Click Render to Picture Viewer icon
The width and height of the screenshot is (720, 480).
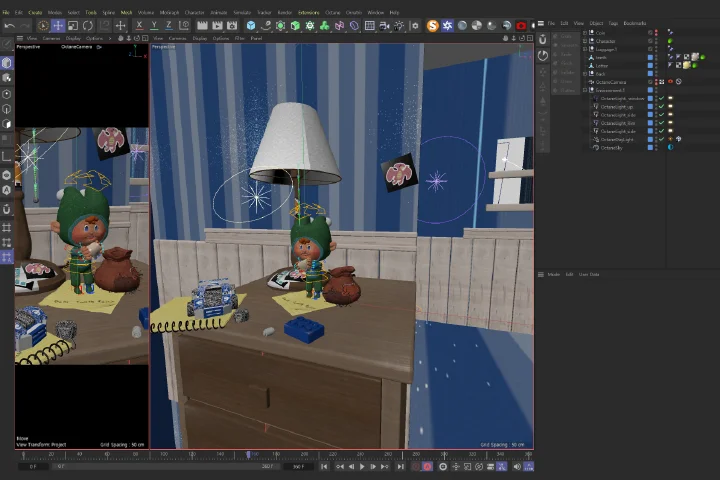tap(217, 26)
